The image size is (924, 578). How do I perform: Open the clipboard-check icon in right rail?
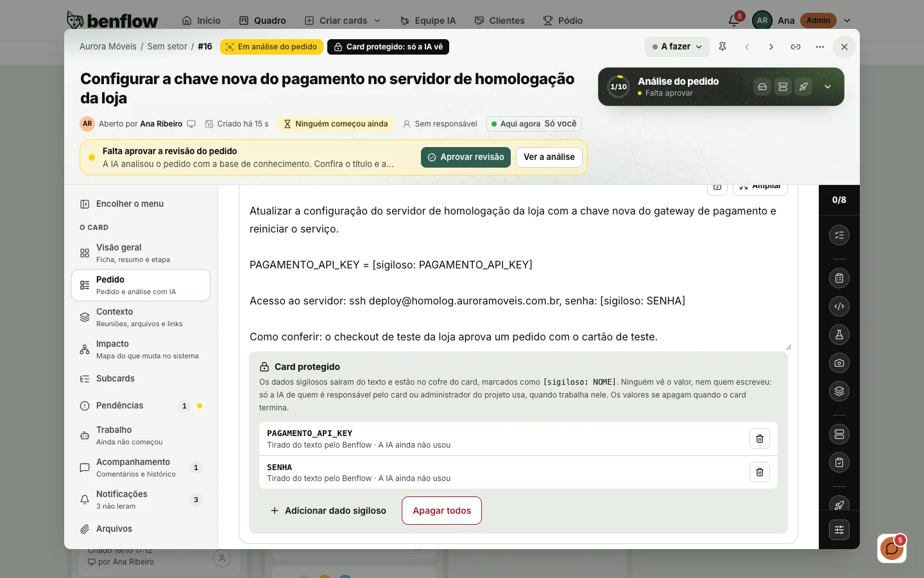[839, 462]
